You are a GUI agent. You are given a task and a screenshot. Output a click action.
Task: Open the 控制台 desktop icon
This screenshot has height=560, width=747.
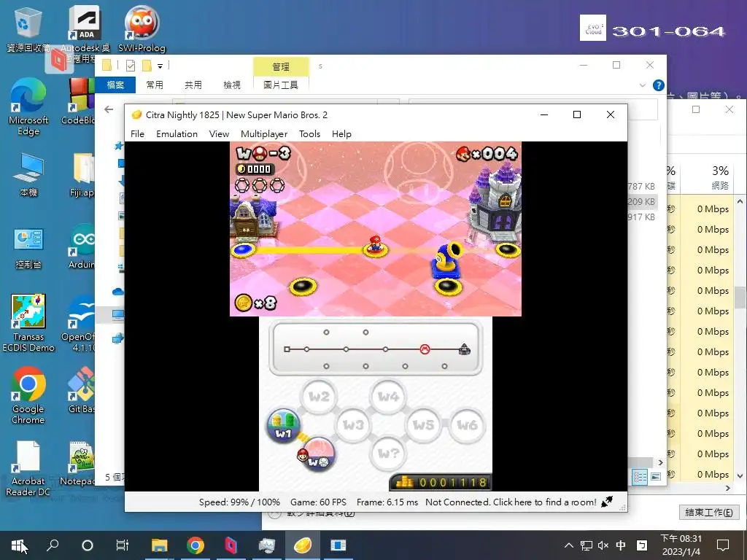click(28, 249)
